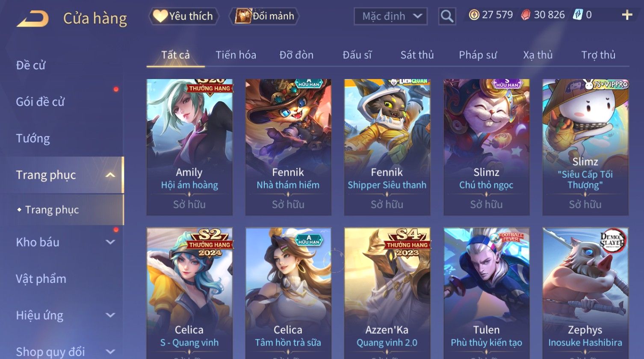The image size is (644, 359).
Task: Open Amily Hội ám hoàng skin card
Action: pyautogui.click(x=189, y=147)
